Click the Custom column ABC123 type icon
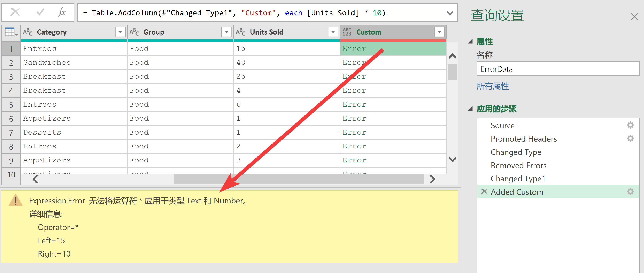Image resolution: width=644 pixels, height=273 pixels. (x=347, y=32)
